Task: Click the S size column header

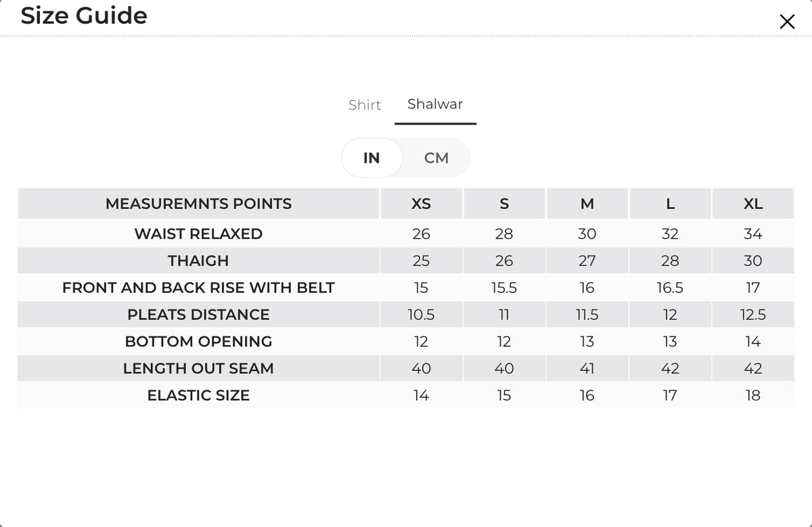Action: click(x=504, y=204)
